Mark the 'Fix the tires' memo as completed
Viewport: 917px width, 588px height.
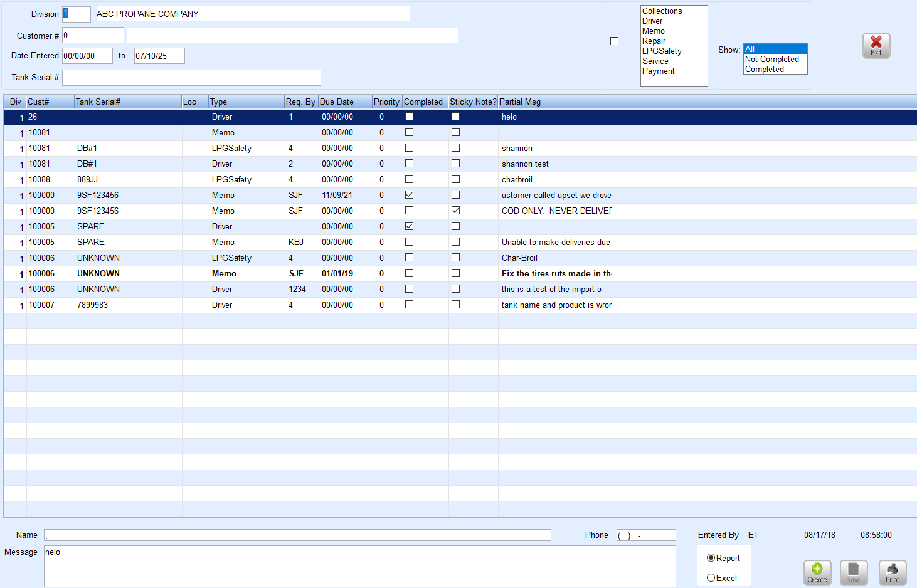point(409,273)
